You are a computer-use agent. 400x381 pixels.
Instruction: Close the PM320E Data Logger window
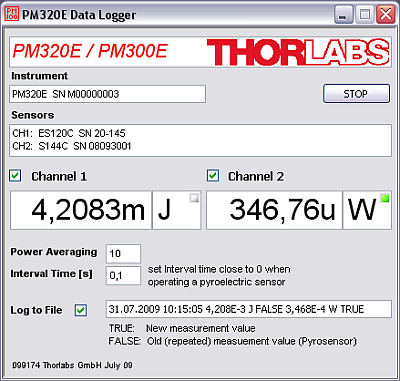click(386, 15)
